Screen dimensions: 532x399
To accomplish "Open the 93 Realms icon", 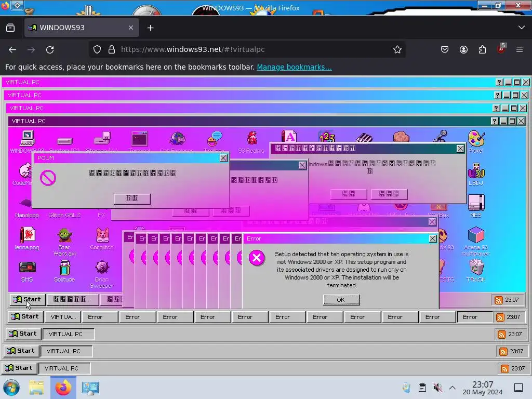I will pos(251,142).
